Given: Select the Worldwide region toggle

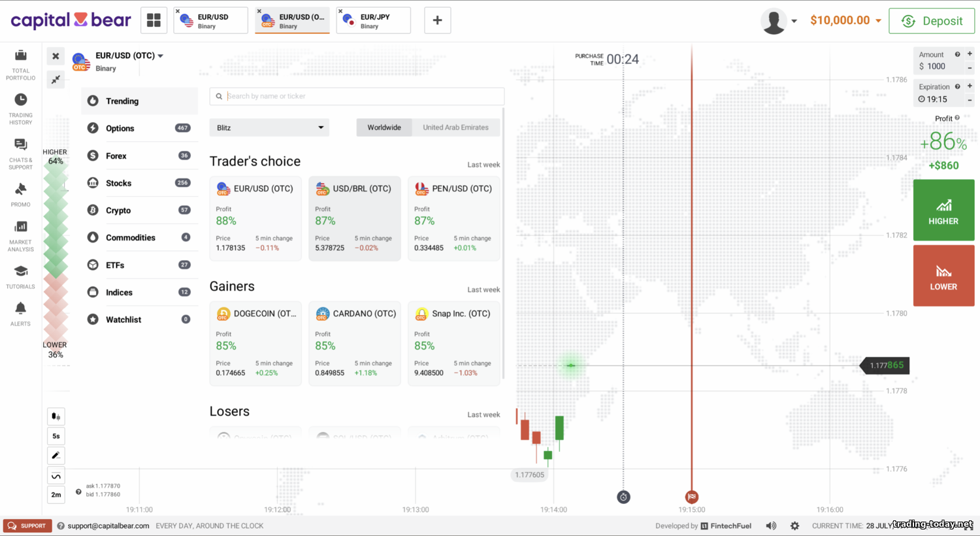Looking at the screenshot, I should coord(384,127).
